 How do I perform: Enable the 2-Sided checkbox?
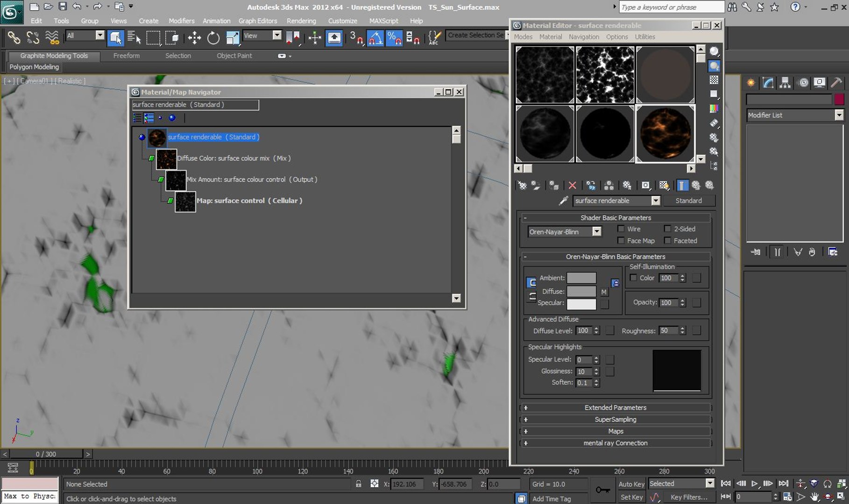(x=667, y=229)
